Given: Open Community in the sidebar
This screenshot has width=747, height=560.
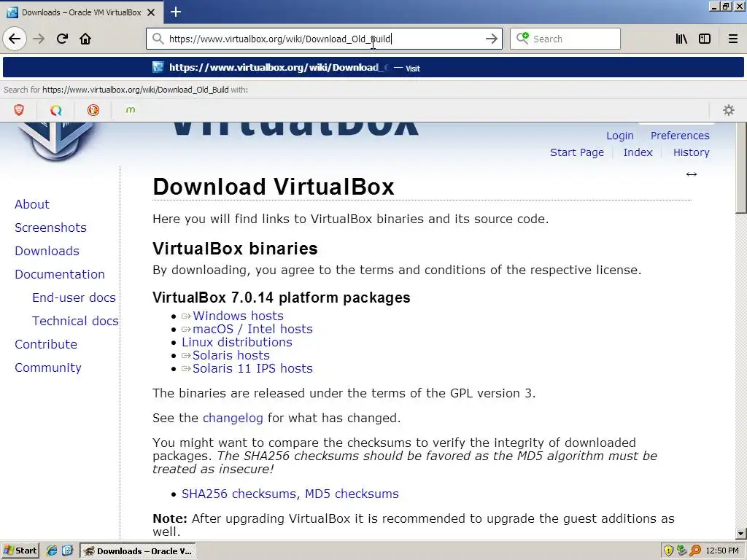Looking at the screenshot, I should [47, 367].
